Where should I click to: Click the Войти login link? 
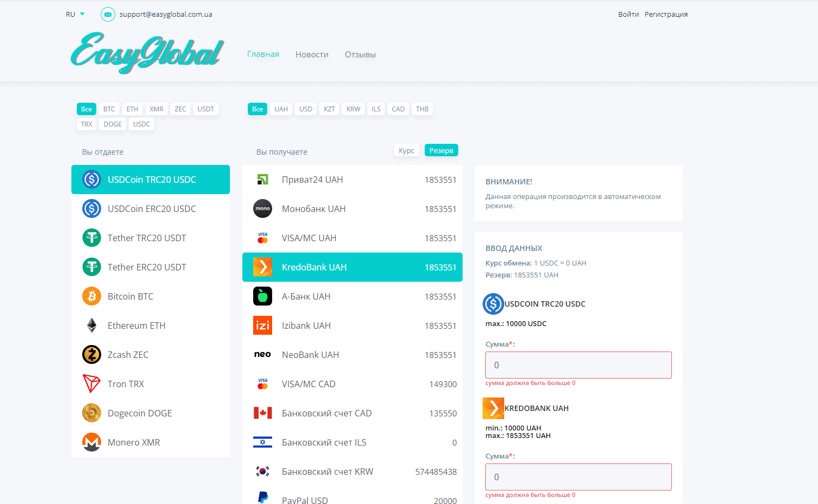click(x=629, y=14)
